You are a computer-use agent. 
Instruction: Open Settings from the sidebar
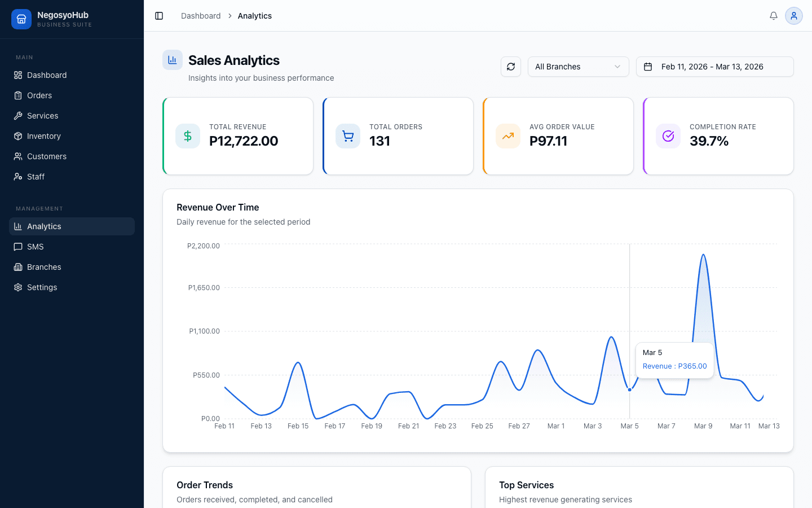[x=42, y=287]
